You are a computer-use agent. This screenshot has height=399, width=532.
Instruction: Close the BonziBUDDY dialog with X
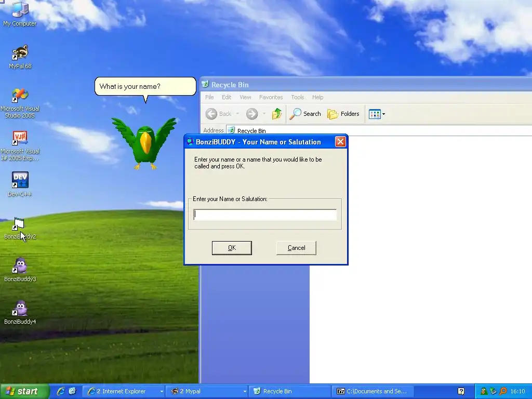click(340, 141)
